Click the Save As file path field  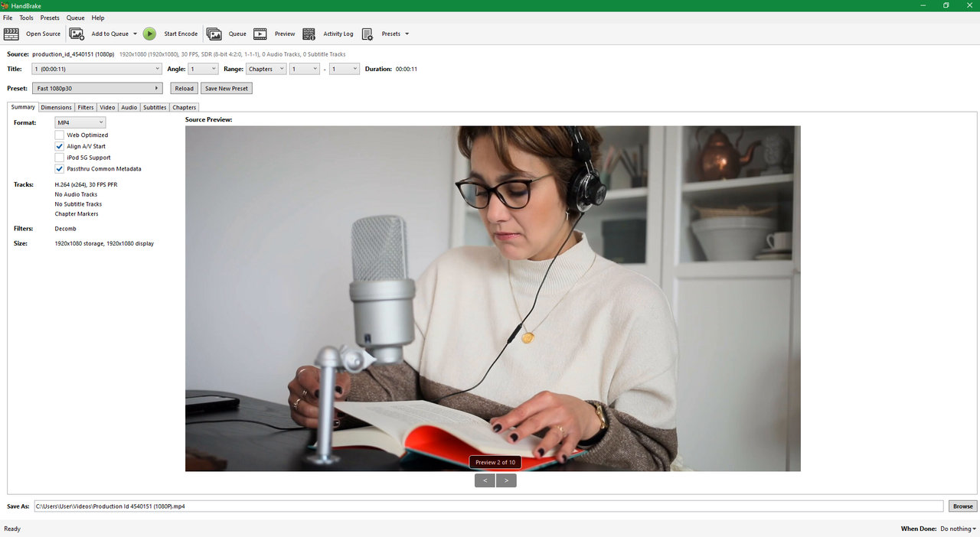[x=488, y=506]
